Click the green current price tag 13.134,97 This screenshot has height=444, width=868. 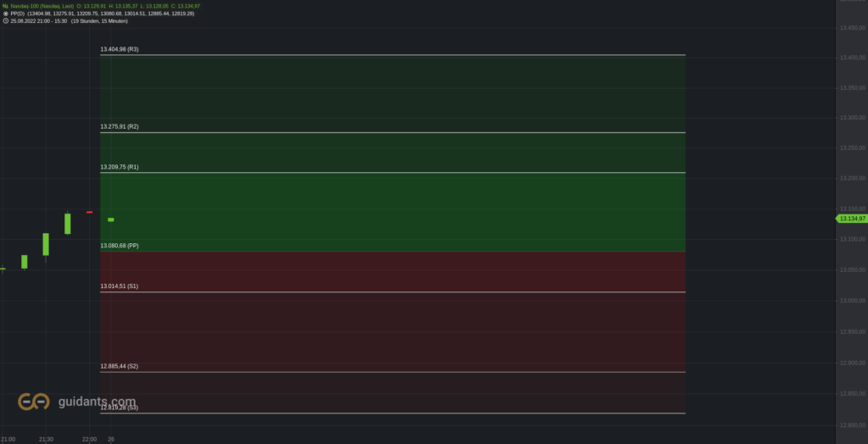851,219
